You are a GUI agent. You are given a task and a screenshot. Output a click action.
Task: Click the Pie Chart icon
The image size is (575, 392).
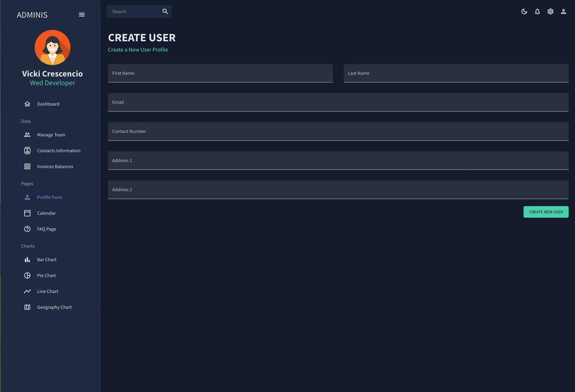27,276
